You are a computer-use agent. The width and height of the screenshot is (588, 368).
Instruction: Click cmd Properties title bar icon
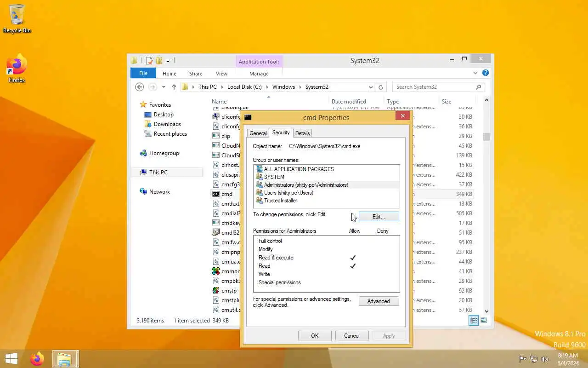(248, 117)
